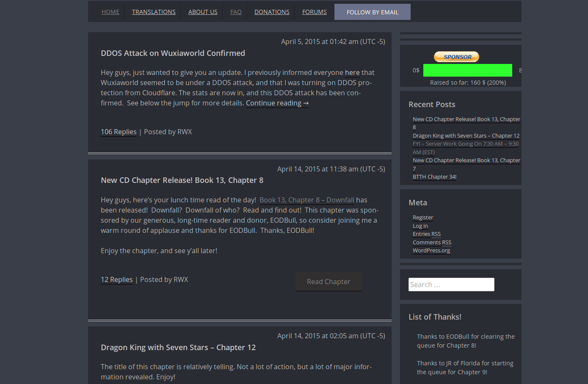Open the 'DDOS Attack on Wuxiaworld Confirmed' post title

point(173,53)
